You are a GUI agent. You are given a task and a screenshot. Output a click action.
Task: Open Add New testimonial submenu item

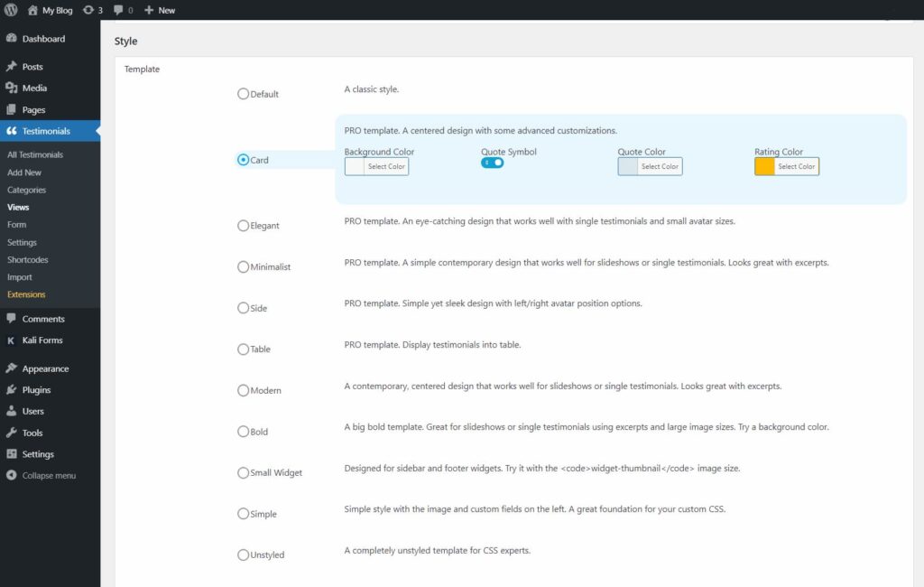(x=24, y=172)
